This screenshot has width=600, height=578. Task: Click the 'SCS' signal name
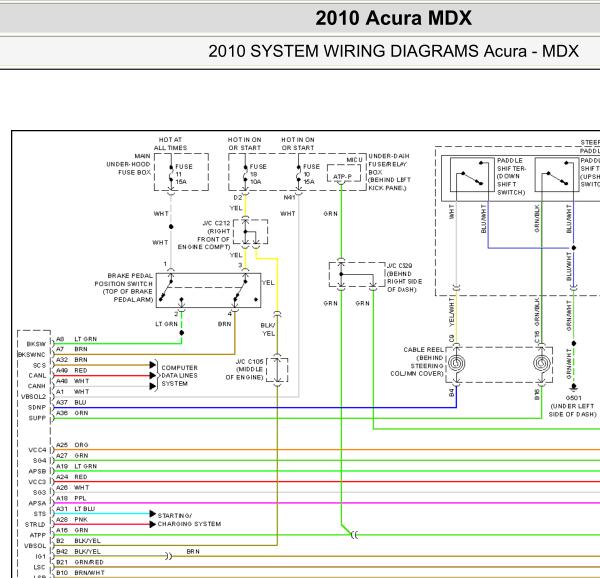(x=39, y=365)
